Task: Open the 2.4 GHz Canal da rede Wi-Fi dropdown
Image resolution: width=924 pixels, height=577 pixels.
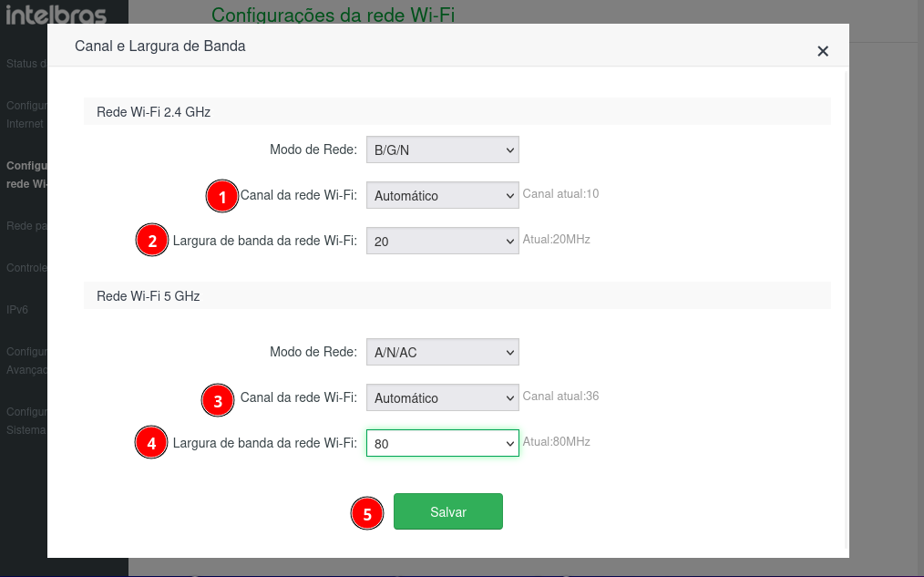Action: tap(443, 195)
